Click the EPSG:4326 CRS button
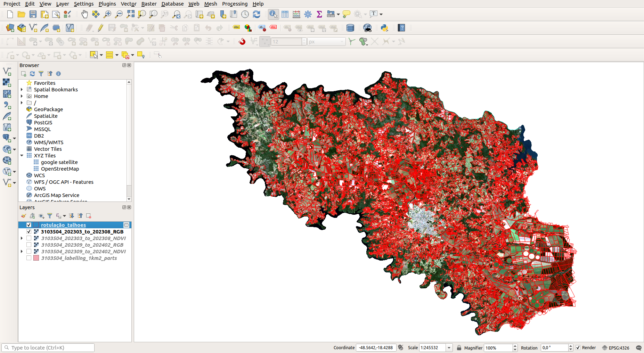 (616, 348)
